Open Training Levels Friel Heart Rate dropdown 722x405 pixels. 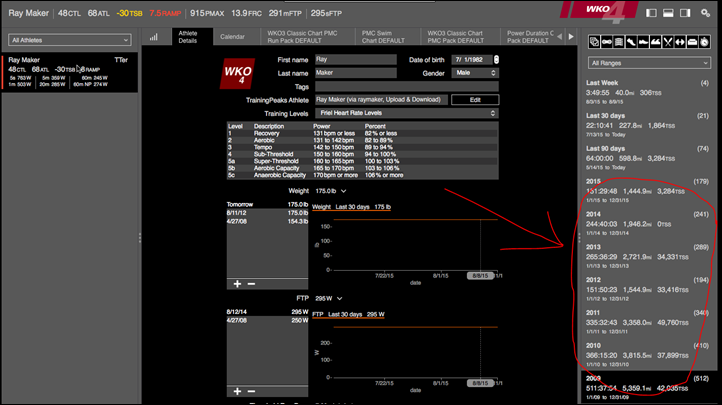407,113
